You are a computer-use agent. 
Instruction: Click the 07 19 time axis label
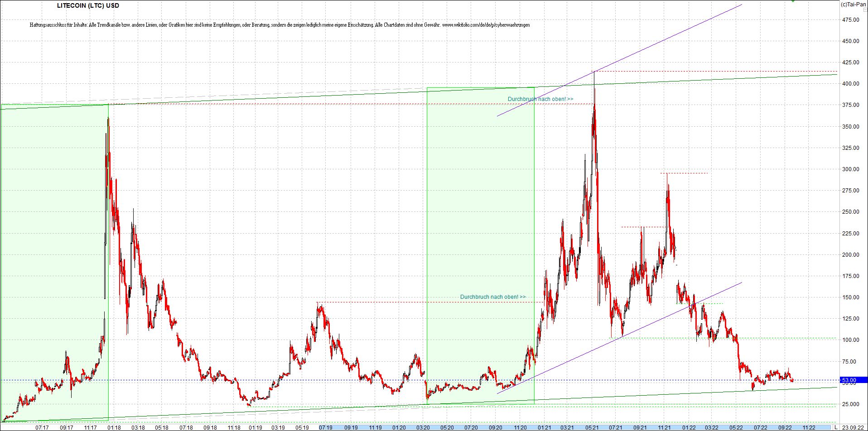click(325, 428)
